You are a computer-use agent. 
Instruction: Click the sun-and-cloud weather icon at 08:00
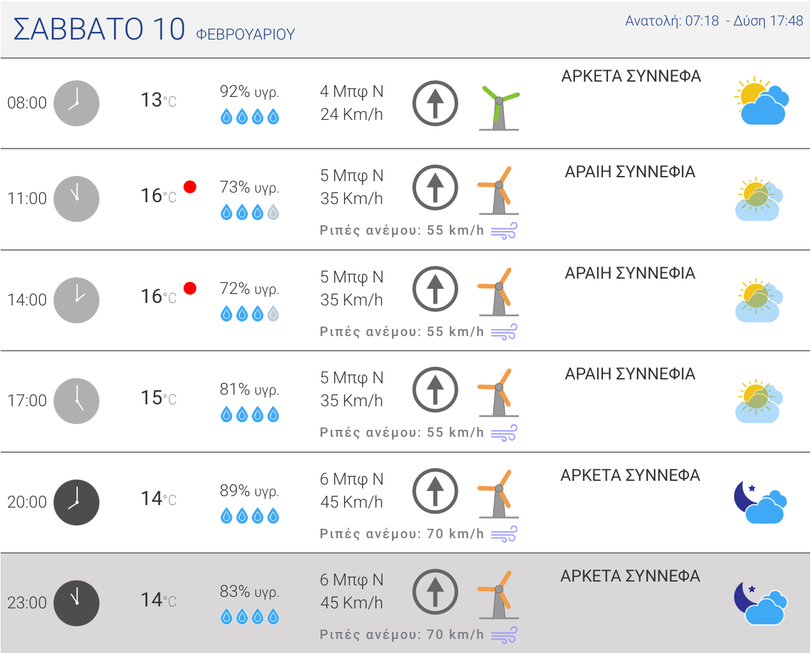click(761, 101)
